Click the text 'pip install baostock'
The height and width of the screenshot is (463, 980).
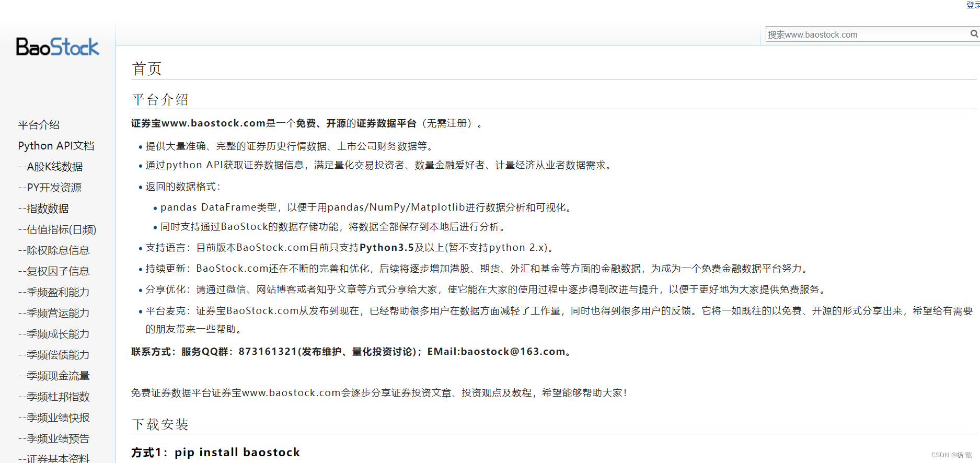coord(237,452)
